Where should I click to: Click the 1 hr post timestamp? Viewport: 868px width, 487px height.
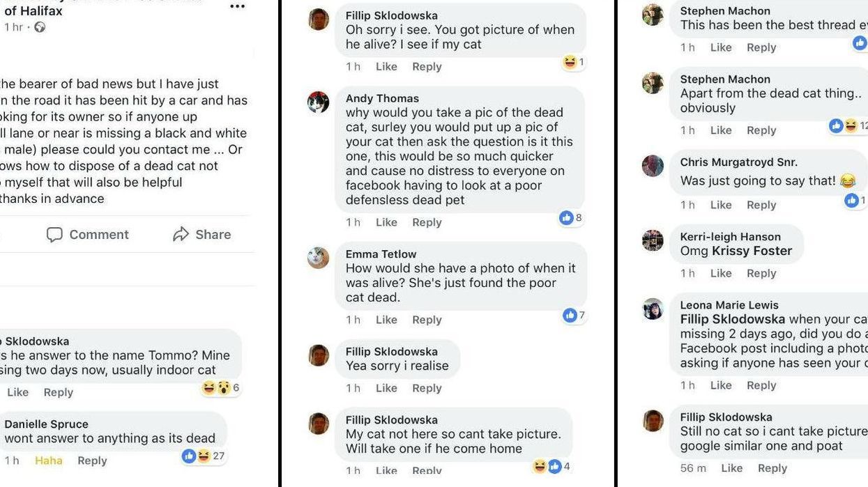pyautogui.click(x=13, y=27)
